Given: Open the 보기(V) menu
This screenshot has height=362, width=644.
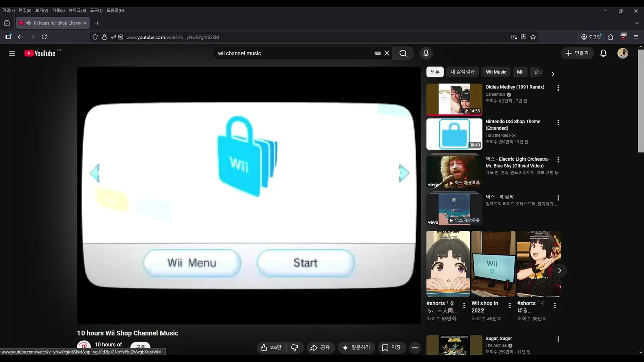Looking at the screenshot, I should point(41,10).
